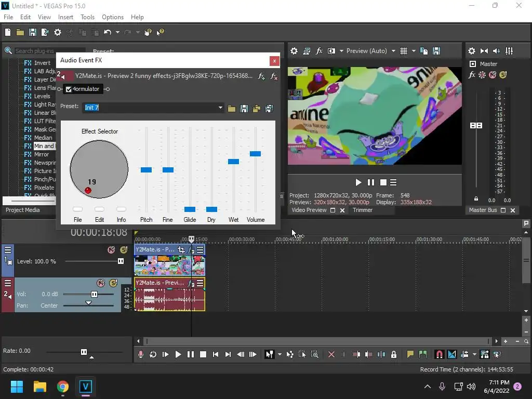This screenshot has height=399, width=532.
Task: Click the What's This help cursor icon
Action: point(160,32)
